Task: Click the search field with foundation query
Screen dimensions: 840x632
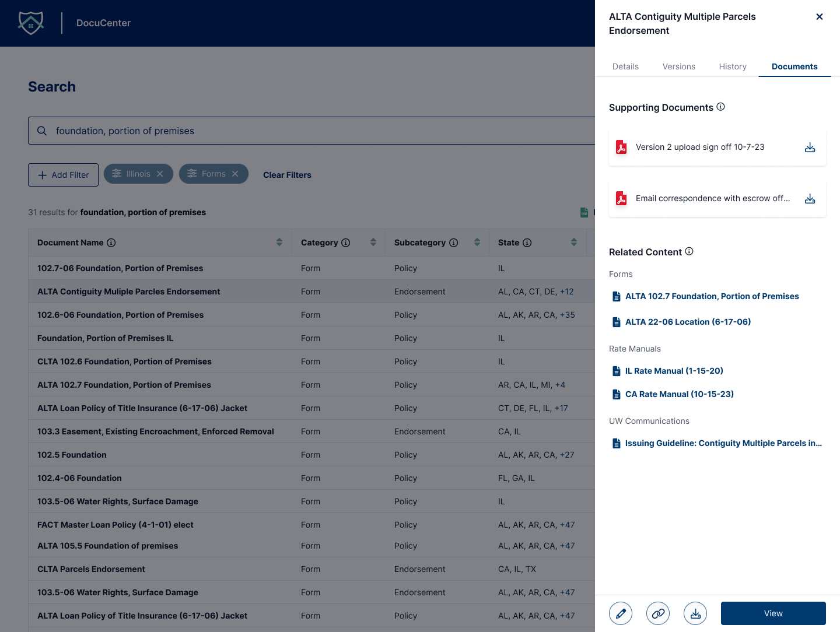Action: click(x=311, y=131)
